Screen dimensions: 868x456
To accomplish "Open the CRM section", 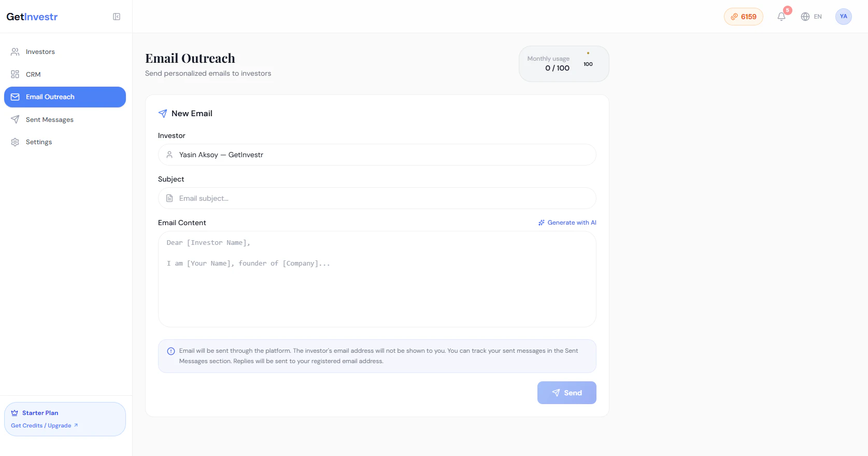I will [65, 74].
